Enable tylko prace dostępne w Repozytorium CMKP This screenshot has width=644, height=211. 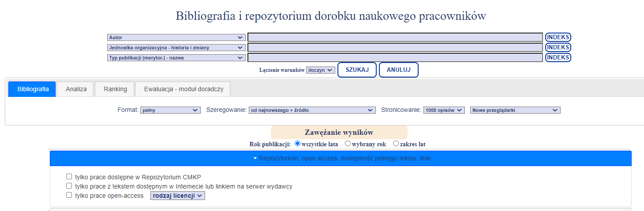tap(69, 177)
